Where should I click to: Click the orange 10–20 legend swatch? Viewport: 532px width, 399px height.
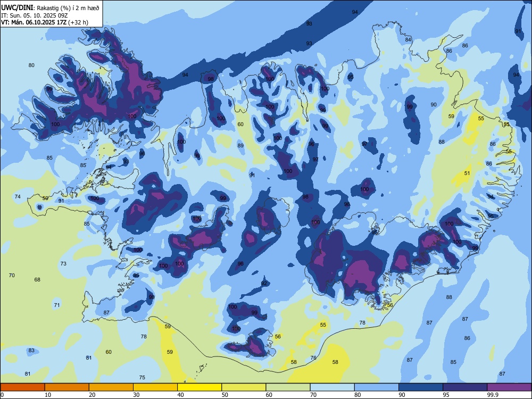67,387
